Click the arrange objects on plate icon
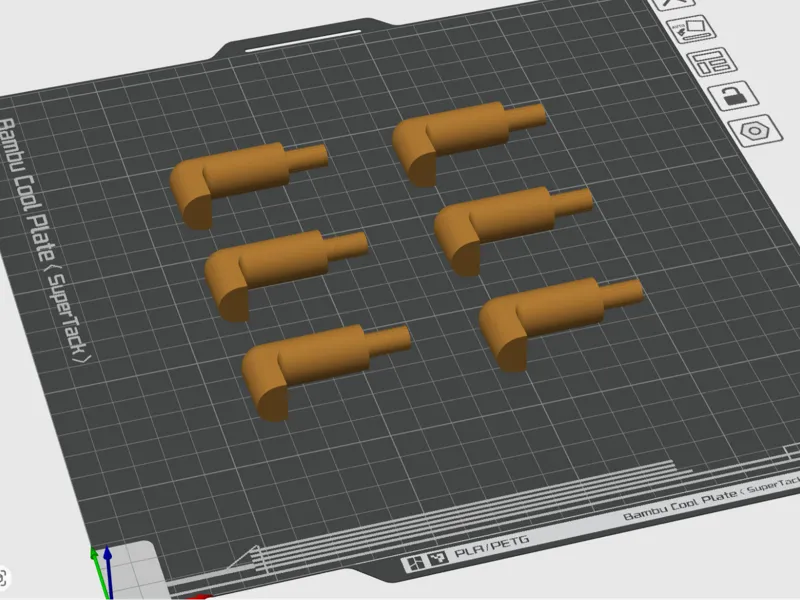The image size is (800, 600). [x=712, y=62]
